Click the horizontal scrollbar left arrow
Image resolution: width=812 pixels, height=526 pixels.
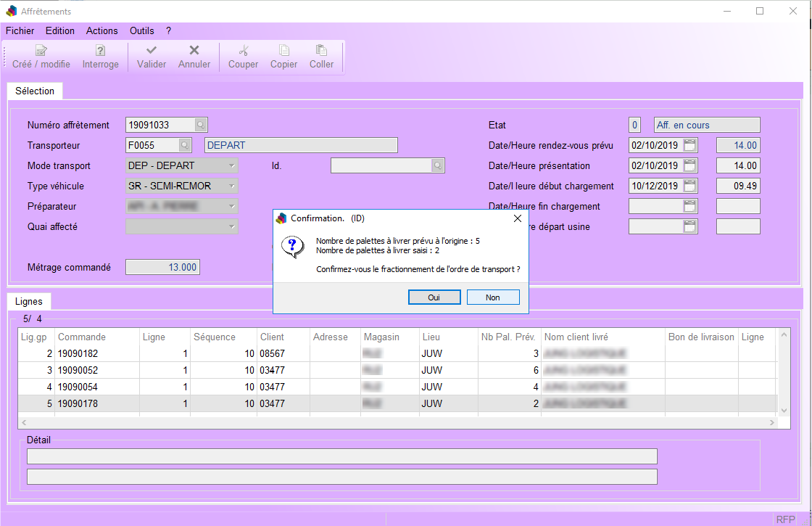tap(24, 423)
